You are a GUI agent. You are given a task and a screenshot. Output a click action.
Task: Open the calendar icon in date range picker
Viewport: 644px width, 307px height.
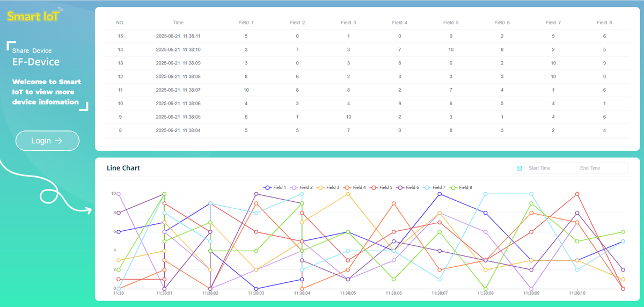point(519,168)
